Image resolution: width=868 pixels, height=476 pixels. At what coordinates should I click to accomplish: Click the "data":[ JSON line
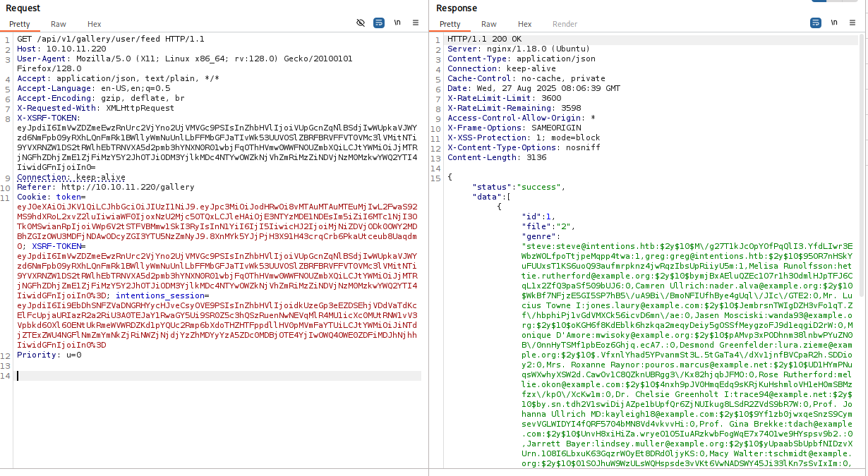[x=491, y=197]
